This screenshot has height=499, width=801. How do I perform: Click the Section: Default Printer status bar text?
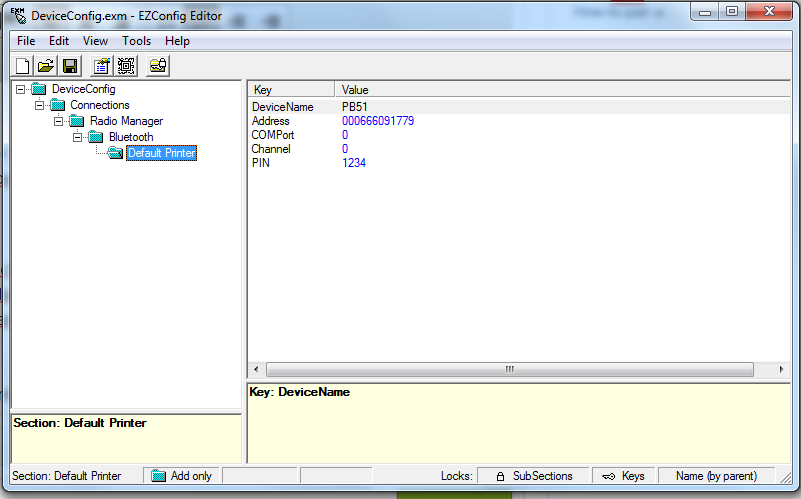click(x=66, y=476)
